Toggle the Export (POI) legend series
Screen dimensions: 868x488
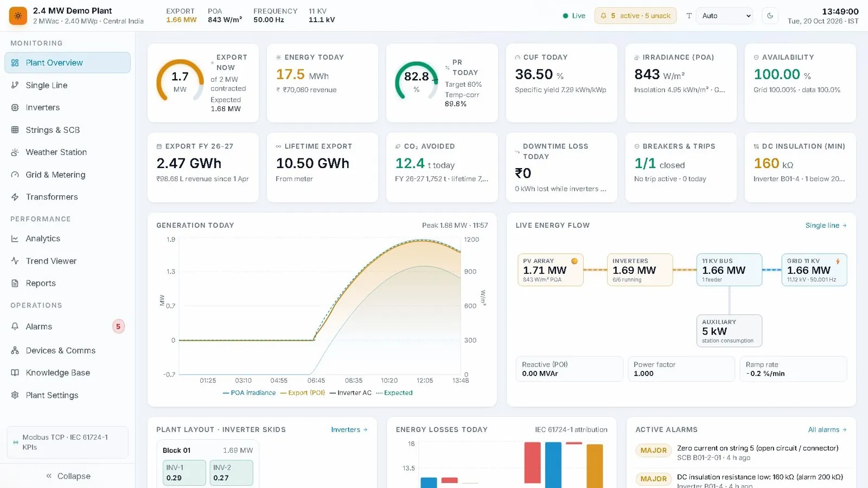coord(303,393)
